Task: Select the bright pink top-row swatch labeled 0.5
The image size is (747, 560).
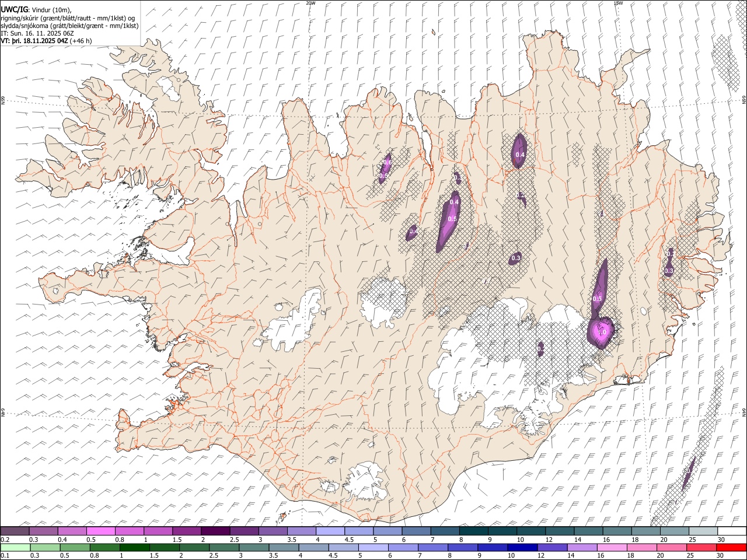Action: (100, 531)
